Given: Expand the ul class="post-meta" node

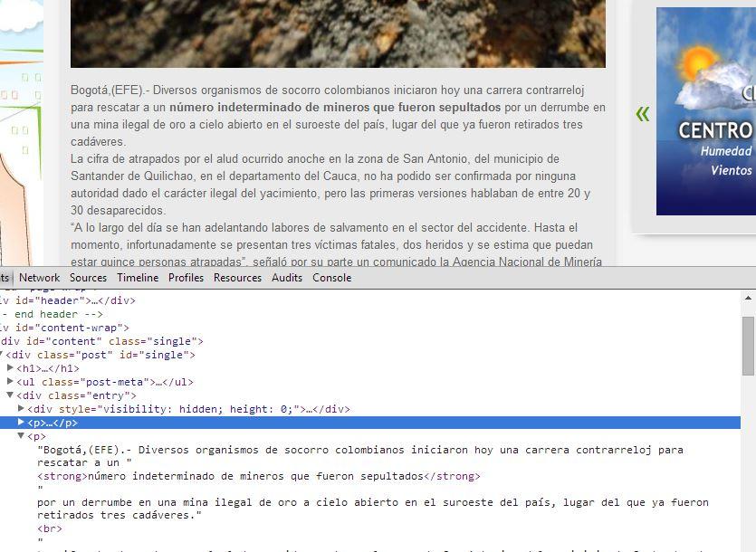Looking at the screenshot, I should click(x=10, y=381).
